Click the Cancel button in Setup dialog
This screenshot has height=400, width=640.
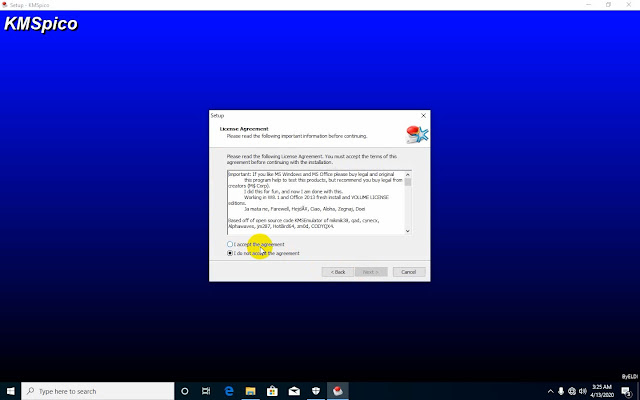click(409, 272)
